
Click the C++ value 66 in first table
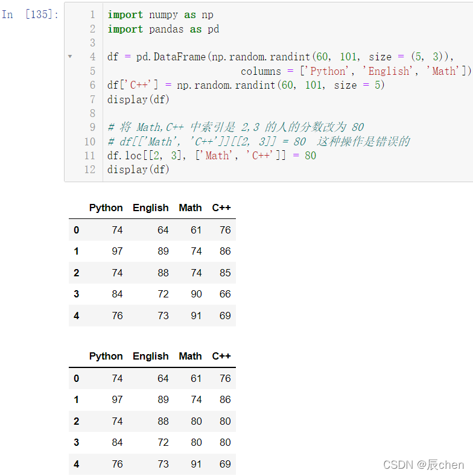tap(225, 294)
